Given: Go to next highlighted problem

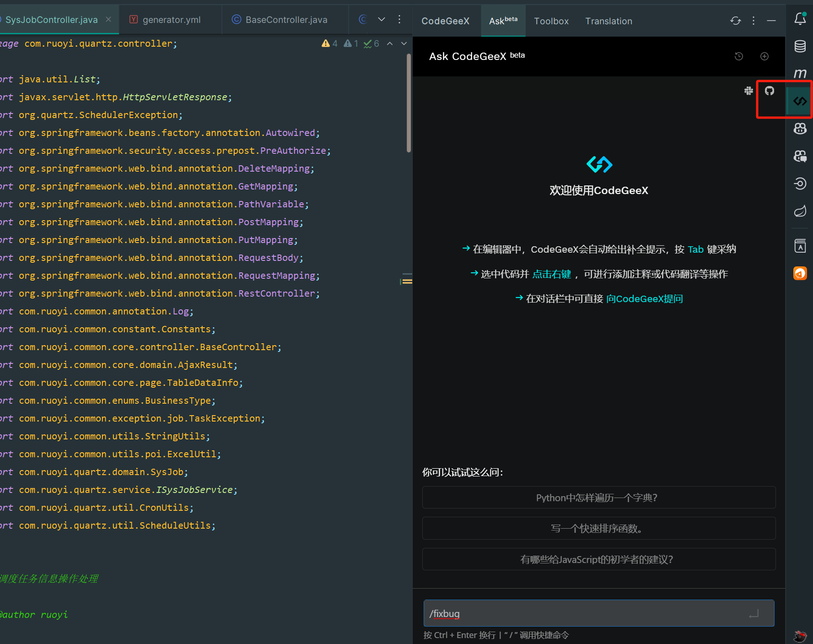Looking at the screenshot, I should click(404, 43).
